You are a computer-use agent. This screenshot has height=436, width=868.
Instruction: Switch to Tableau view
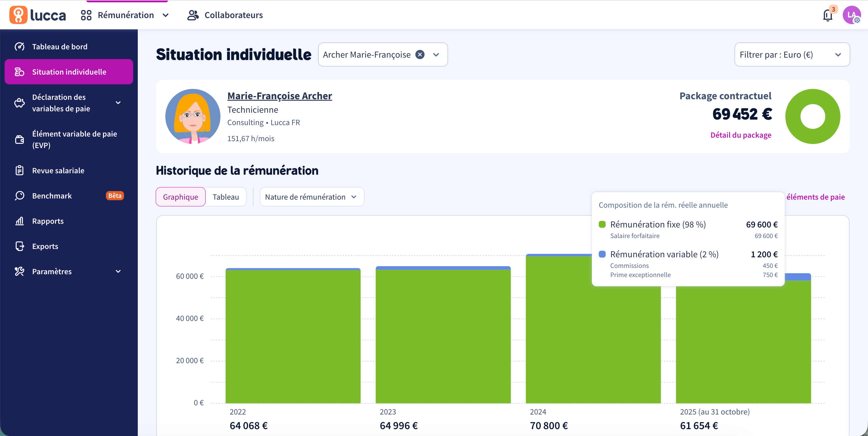click(x=225, y=197)
